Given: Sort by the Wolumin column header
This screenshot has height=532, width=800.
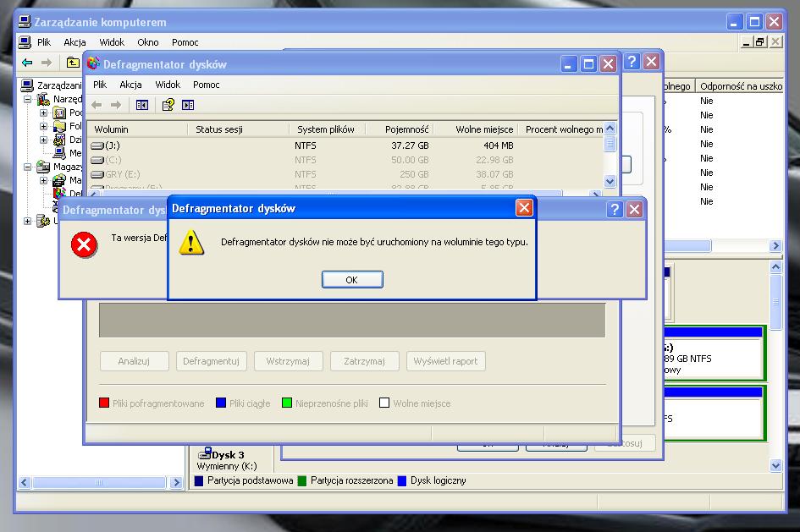Looking at the screenshot, I should click(138, 129).
